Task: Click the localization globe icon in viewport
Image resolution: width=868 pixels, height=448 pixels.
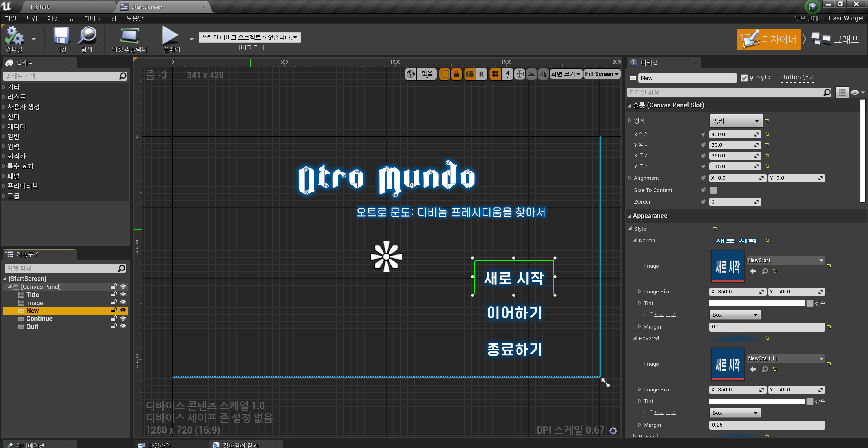Action: [411, 74]
